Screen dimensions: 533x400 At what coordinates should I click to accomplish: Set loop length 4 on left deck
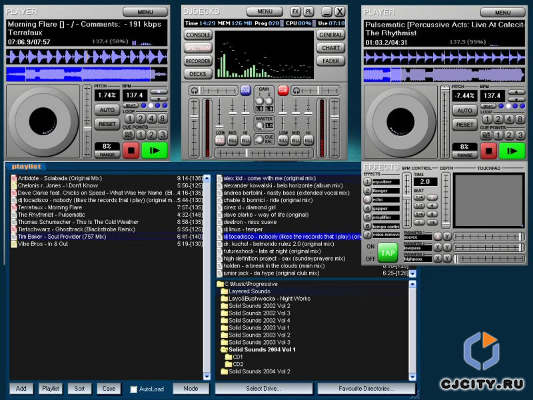point(152,119)
